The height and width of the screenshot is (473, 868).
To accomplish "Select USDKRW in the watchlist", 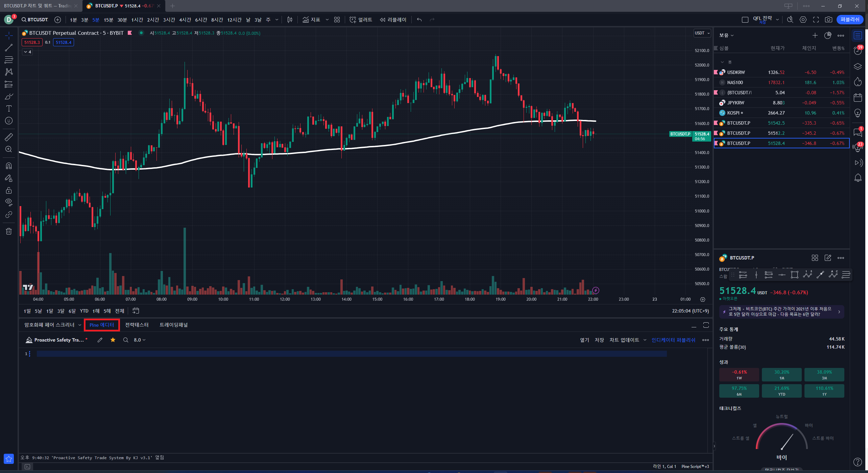I will click(781, 72).
